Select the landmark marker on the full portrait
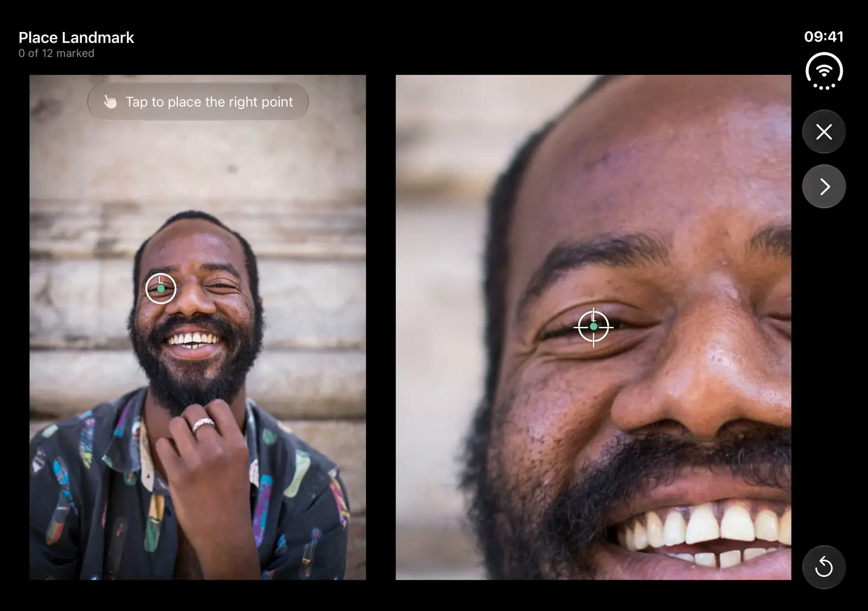 point(161,289)
